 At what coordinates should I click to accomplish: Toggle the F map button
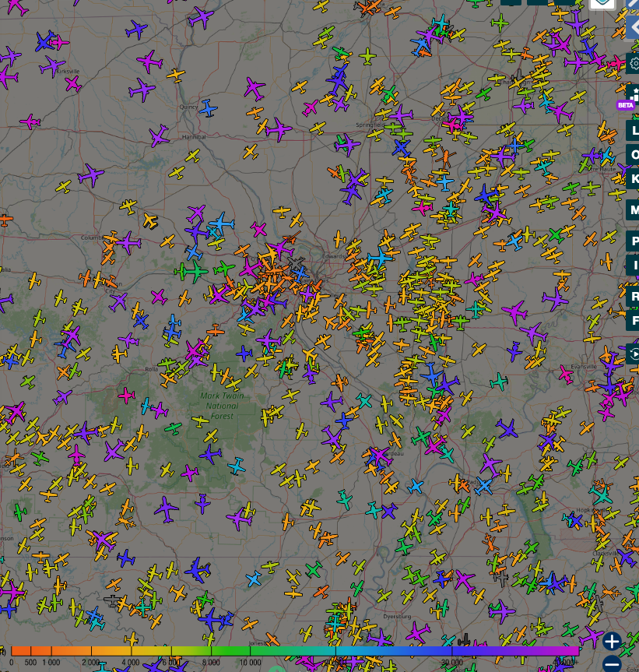634,320
